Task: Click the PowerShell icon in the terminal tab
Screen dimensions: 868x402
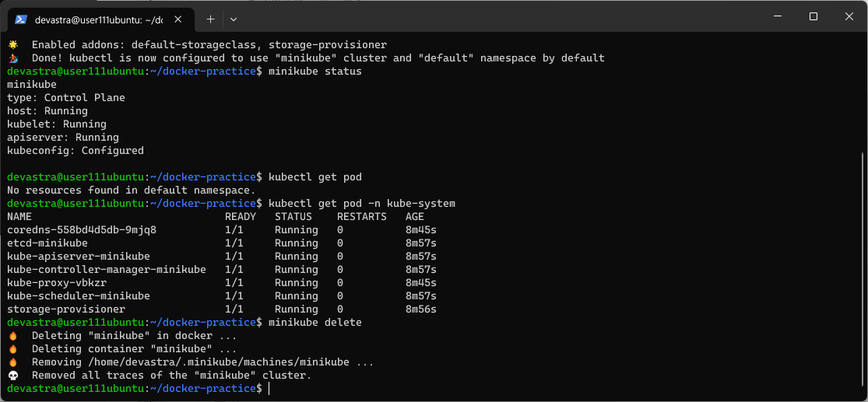Action: coord(21,19)
